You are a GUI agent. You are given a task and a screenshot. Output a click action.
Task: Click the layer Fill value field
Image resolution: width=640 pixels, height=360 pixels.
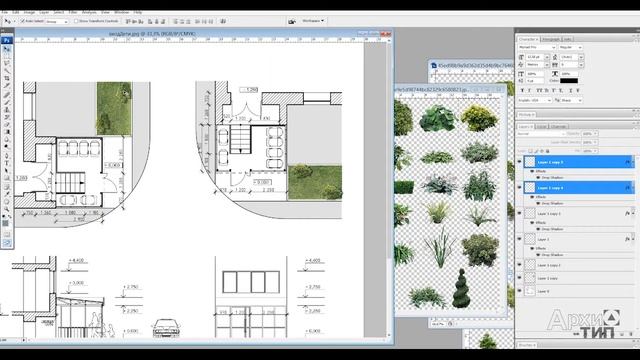[589, 151]
